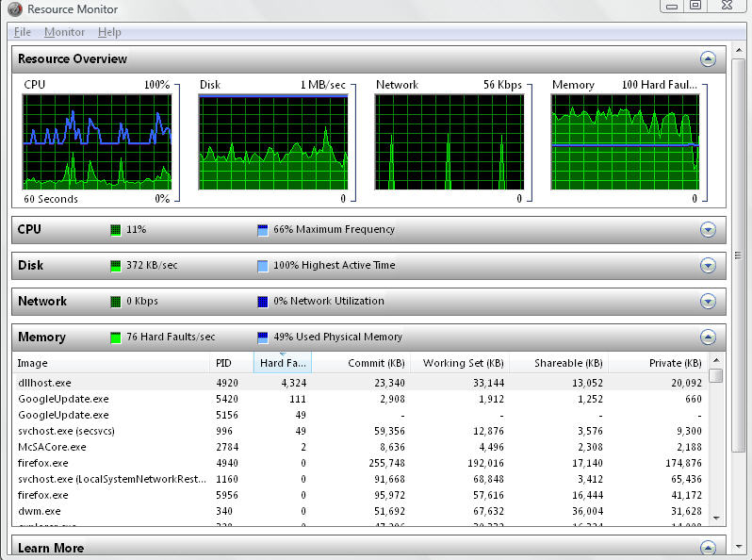Click the Used Physical Memory blue indicator
752x560 pixels.
(262, 338)
